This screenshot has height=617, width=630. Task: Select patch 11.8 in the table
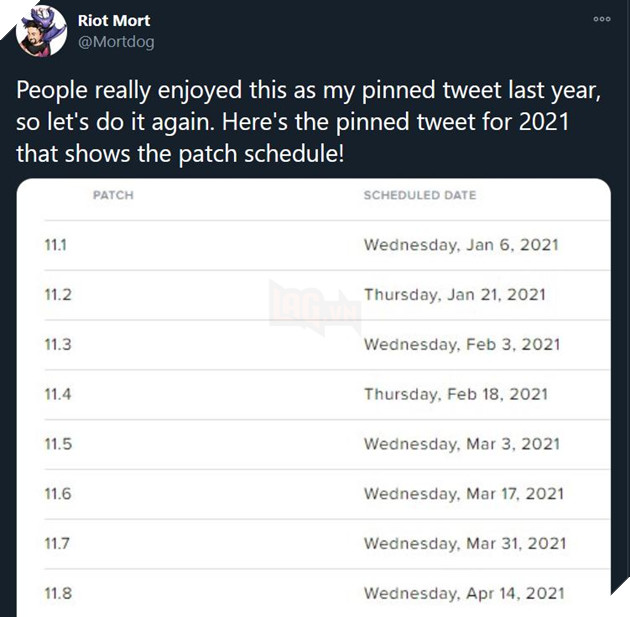coord(58,593)
